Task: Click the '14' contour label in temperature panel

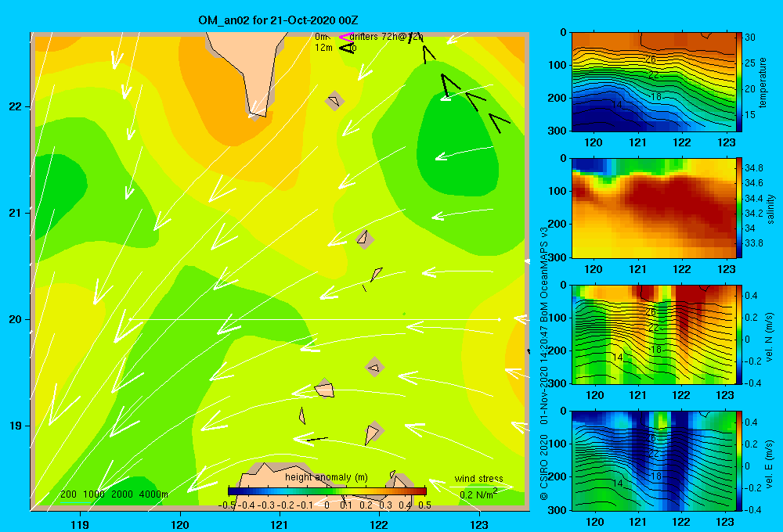Action: (617, 105)
